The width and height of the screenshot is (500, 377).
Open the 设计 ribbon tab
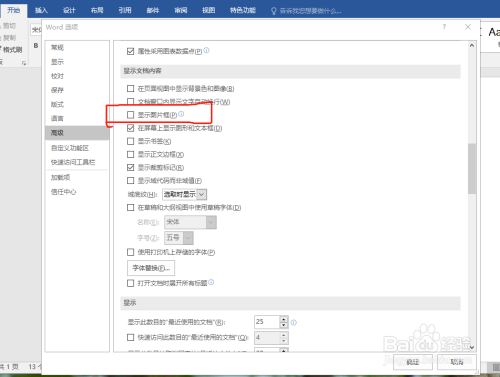point(69,10)
